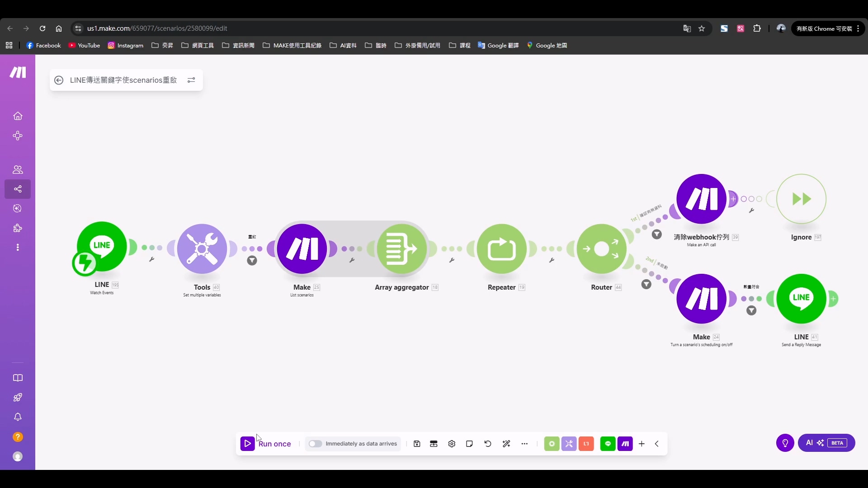Open scenario options sliders icon beside name

(191, 80)
